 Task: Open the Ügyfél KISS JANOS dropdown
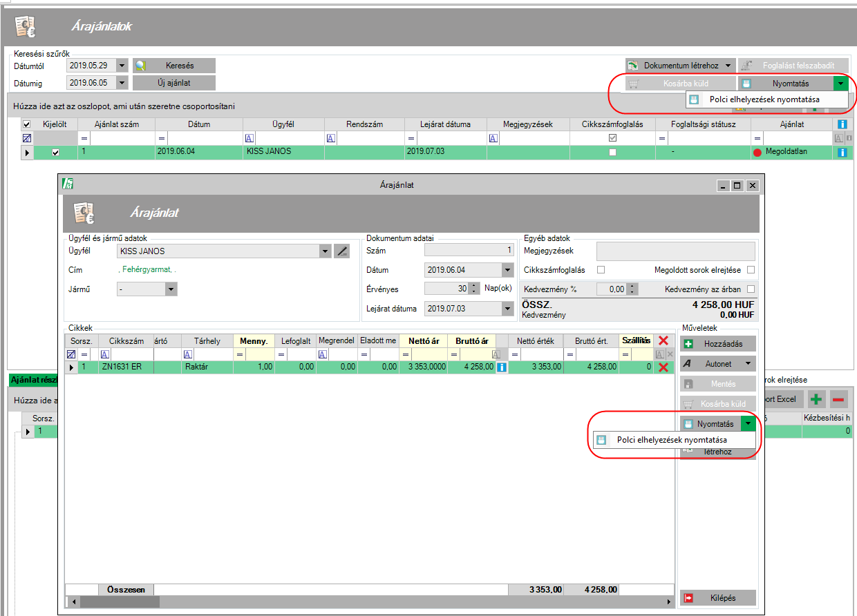(326, 251)
